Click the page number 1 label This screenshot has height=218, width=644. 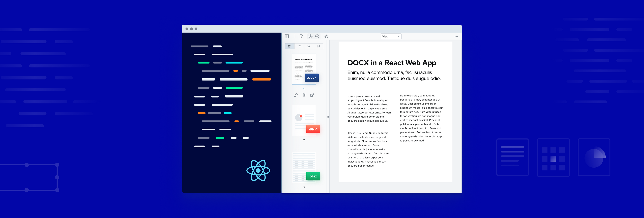(304, 89)
